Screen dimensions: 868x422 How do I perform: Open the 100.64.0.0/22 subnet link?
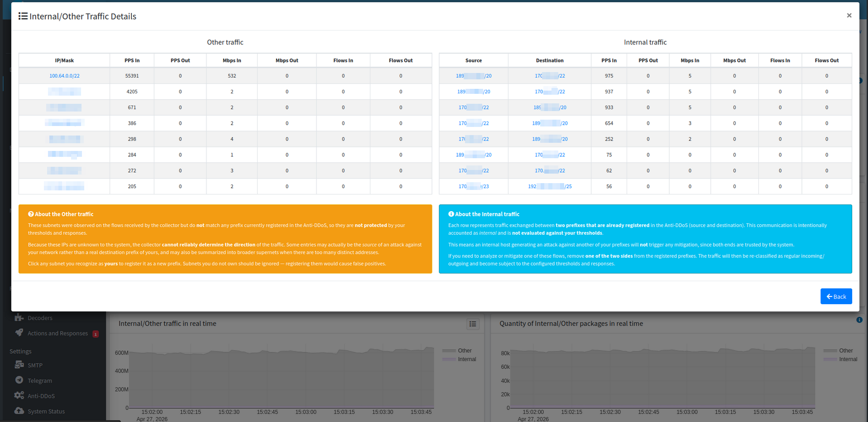64,76
